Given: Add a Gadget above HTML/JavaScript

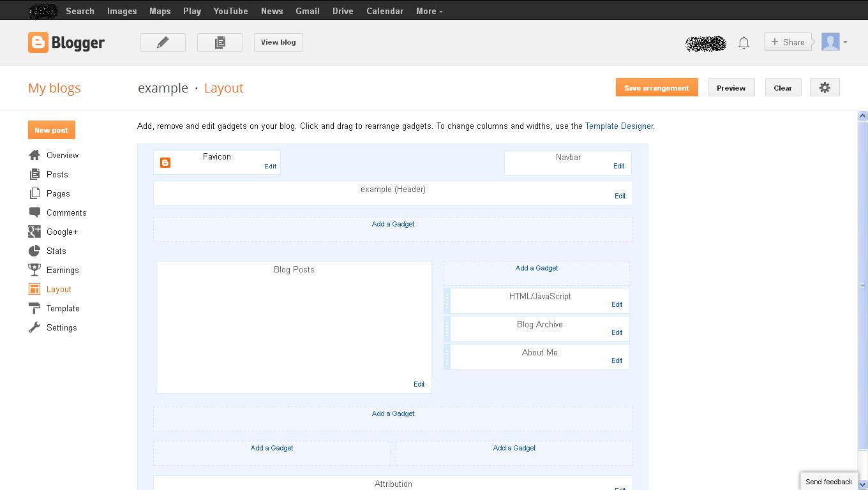Looking at the screenshot, I should tap(537, 268).
